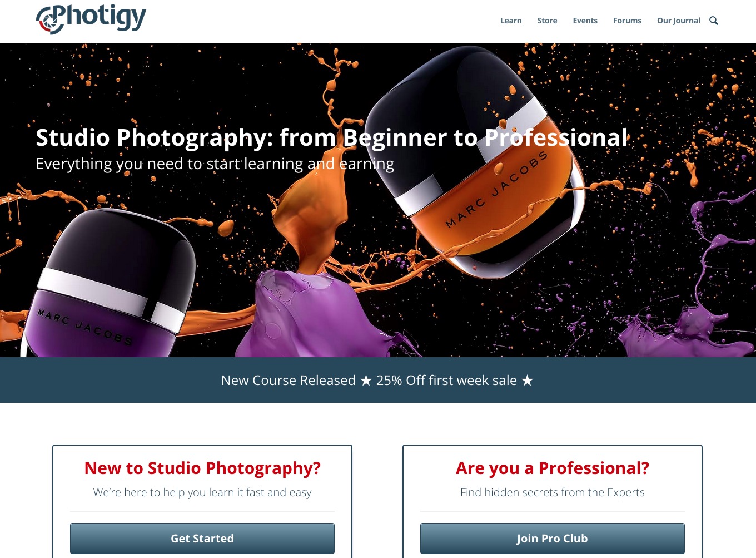Open the Learn menu
756x558 pixels.
click(511, 21)
